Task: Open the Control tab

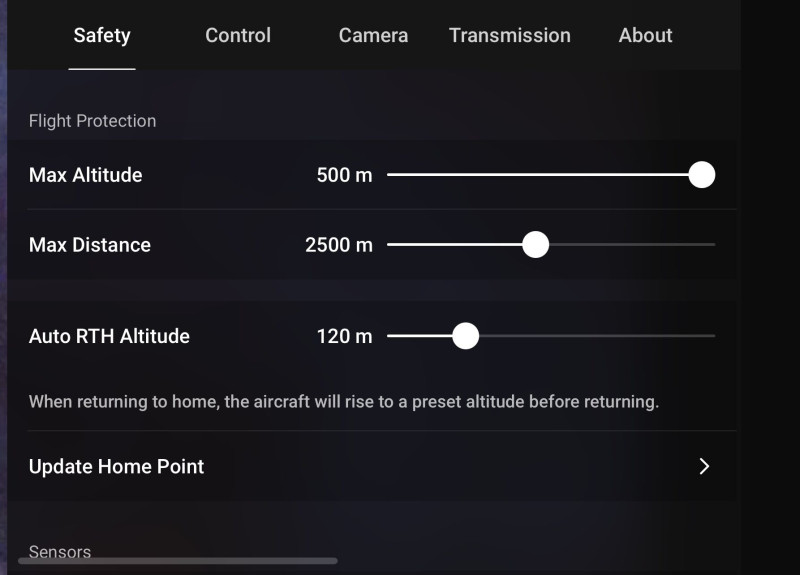Action: pos(238,36)
